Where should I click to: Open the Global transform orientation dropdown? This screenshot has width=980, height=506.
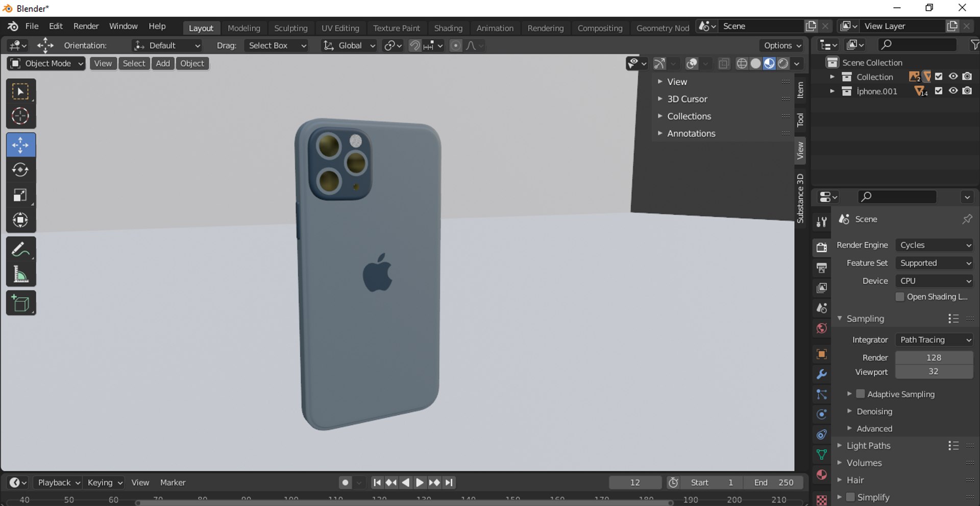coord(349,45)
